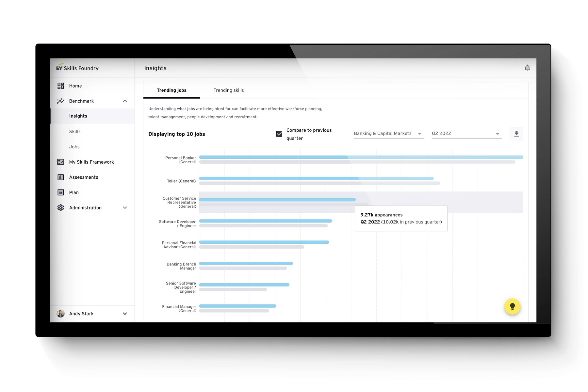Click the Administration gear icon
This screenshot has height=392, width=588.
(x=61, y=208)
